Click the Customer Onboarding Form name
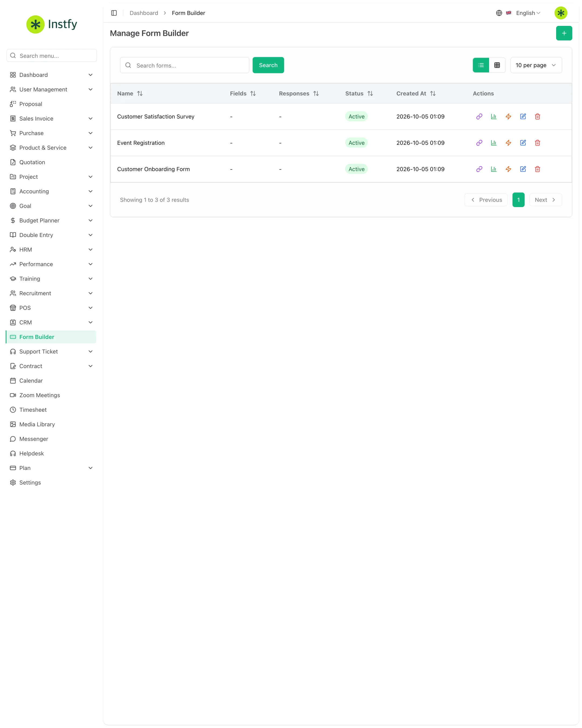The image size is (582, 728). (154, 169)
